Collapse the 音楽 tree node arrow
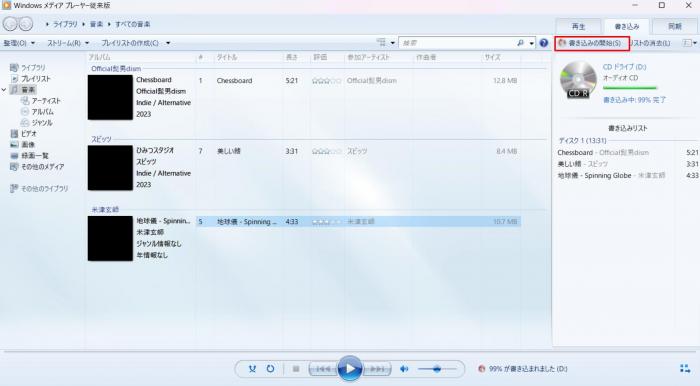Screen dimensions: 700x386 point(4,90)
